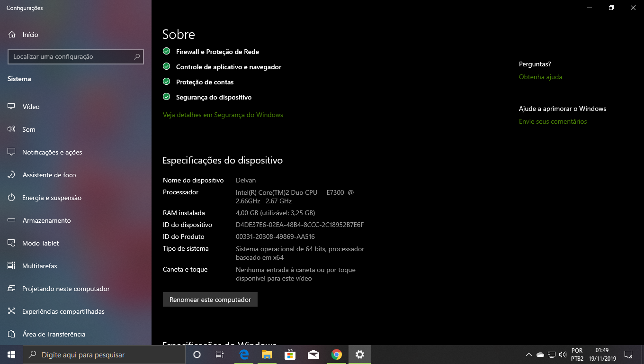This screenshot has width=644, height=364.
Task: Click OneDrive cloud tray icon
Action: pos(540,355)
